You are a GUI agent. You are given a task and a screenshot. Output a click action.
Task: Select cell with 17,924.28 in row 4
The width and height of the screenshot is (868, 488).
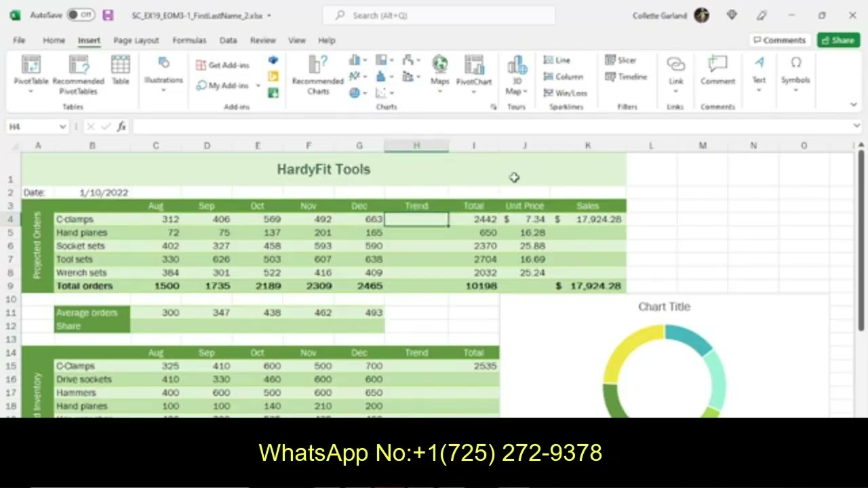pyautogui.click(x=588, y=219)
